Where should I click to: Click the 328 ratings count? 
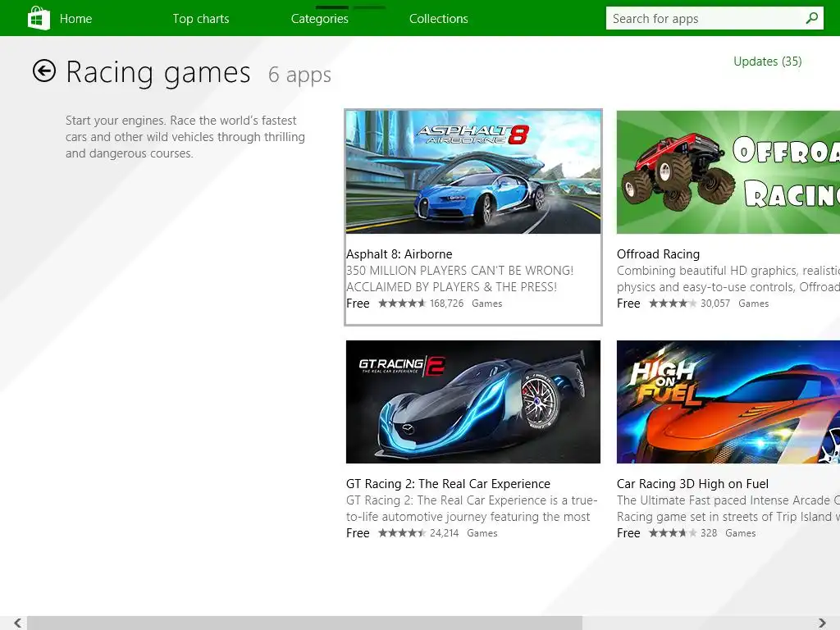709,533
